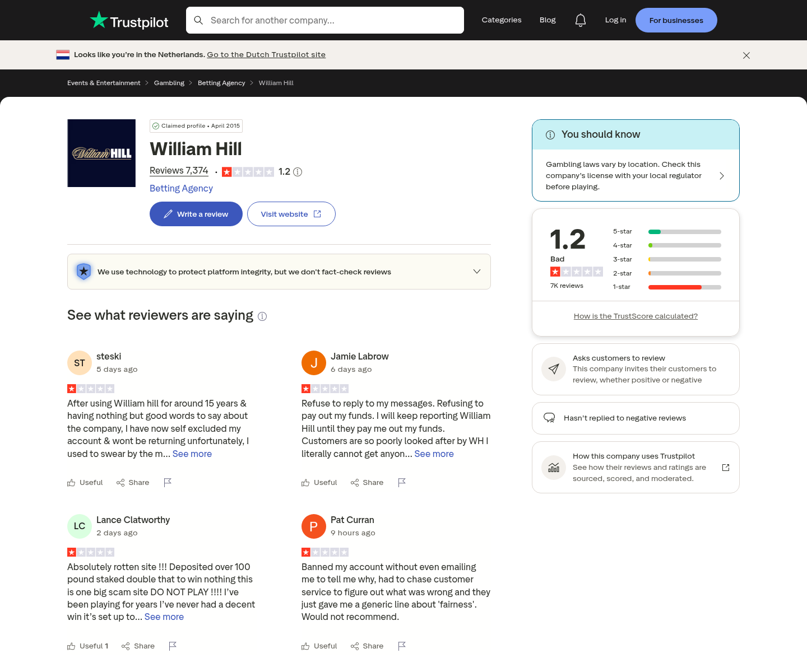Mark Lance Clatworthy's review as useful
Screen dimensions: 807x672
coord(88,646)
